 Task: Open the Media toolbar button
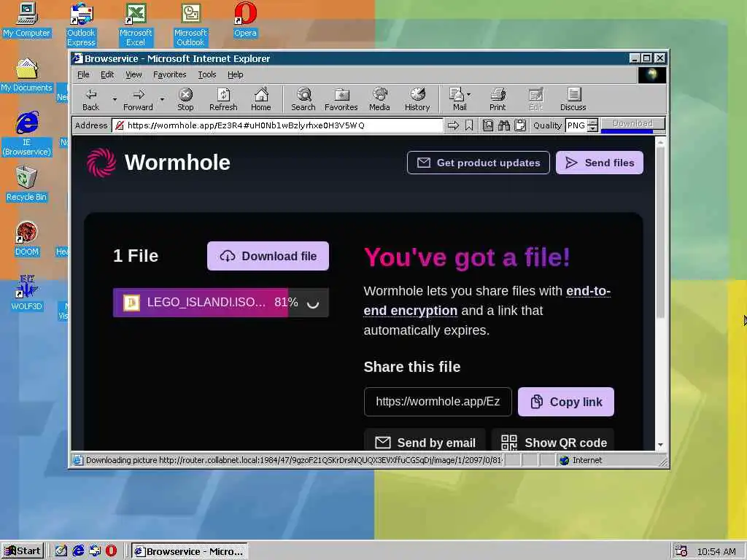tap(379, 99)
